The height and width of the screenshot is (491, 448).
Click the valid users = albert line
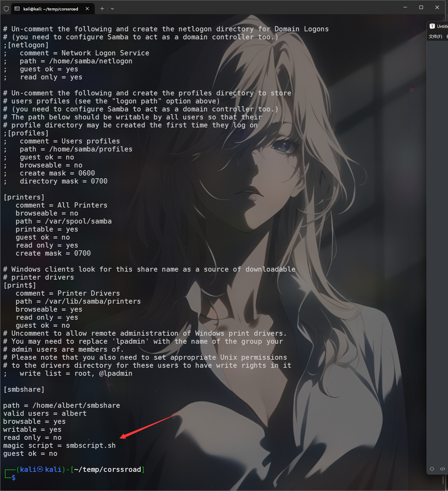point(45,413)
